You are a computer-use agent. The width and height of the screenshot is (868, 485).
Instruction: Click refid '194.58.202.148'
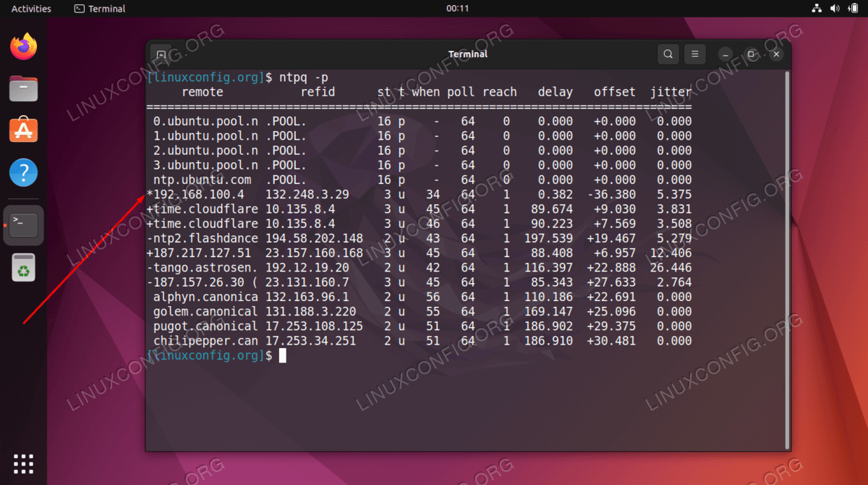pyautogui.click(x=315, y=238)
